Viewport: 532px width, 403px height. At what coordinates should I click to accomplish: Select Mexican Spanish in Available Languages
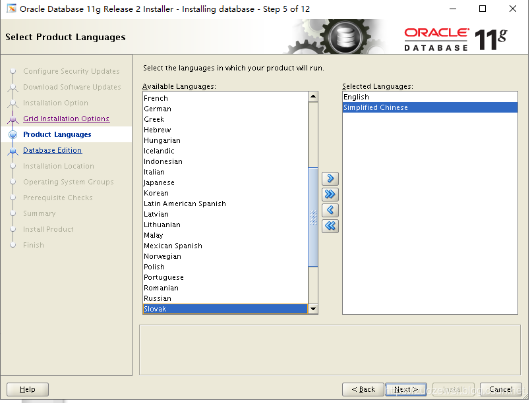[225, 246]
